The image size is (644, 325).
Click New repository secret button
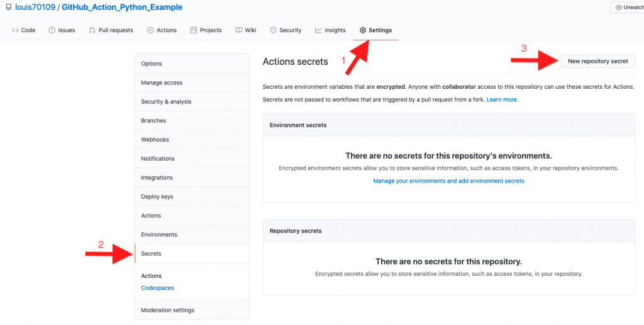point(598,61)
